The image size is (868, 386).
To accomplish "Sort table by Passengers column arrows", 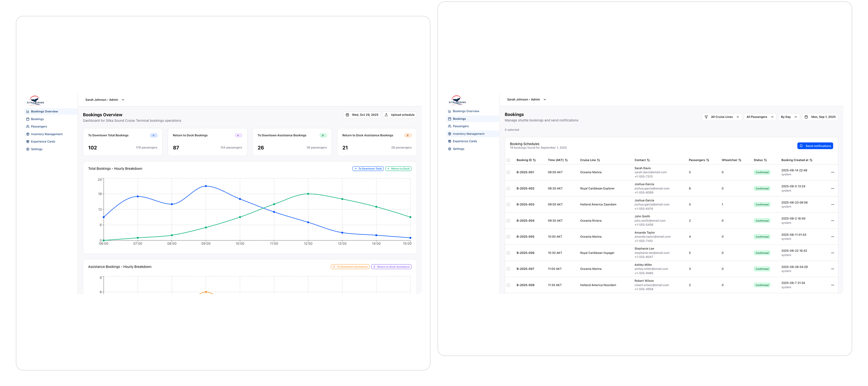I will pos(707,160).
